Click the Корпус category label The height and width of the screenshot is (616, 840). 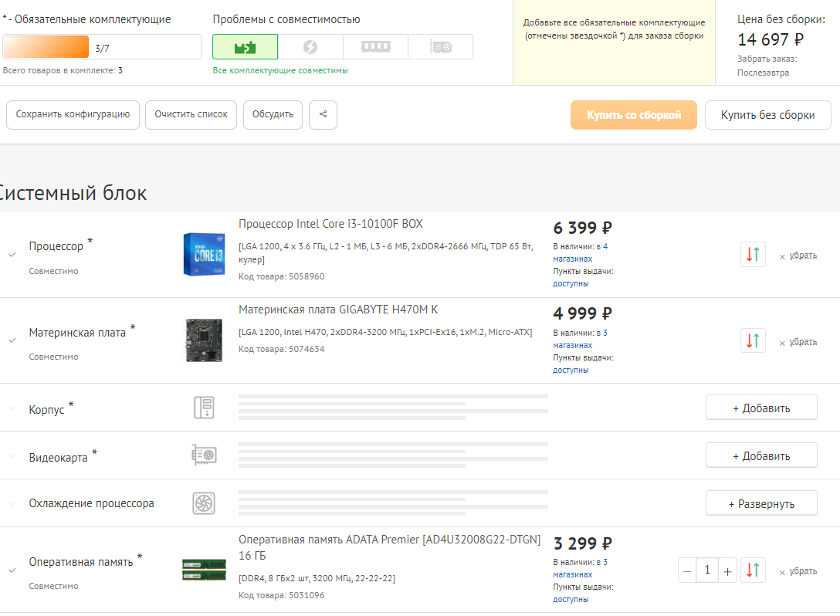46,410
